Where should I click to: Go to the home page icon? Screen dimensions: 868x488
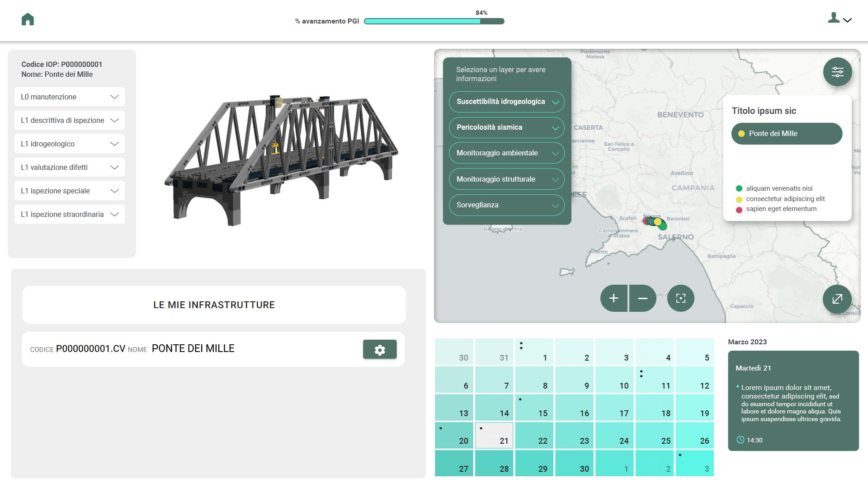28,19
